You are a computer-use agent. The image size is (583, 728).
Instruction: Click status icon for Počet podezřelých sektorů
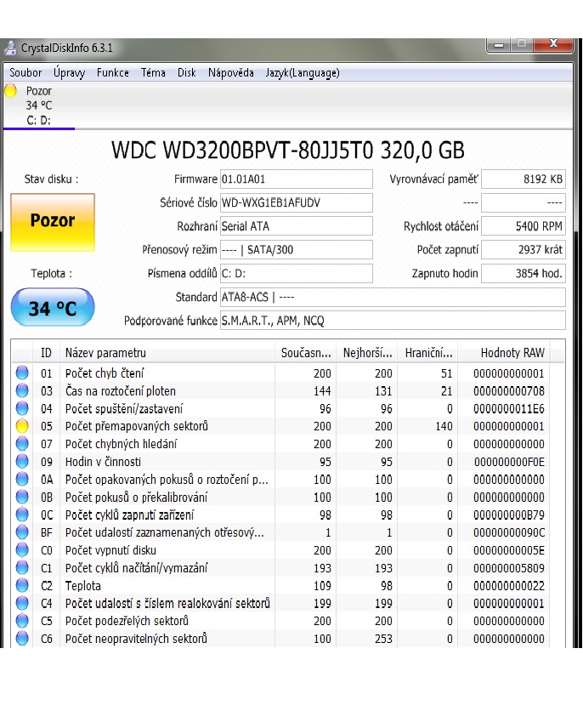(x=22, y=620)
